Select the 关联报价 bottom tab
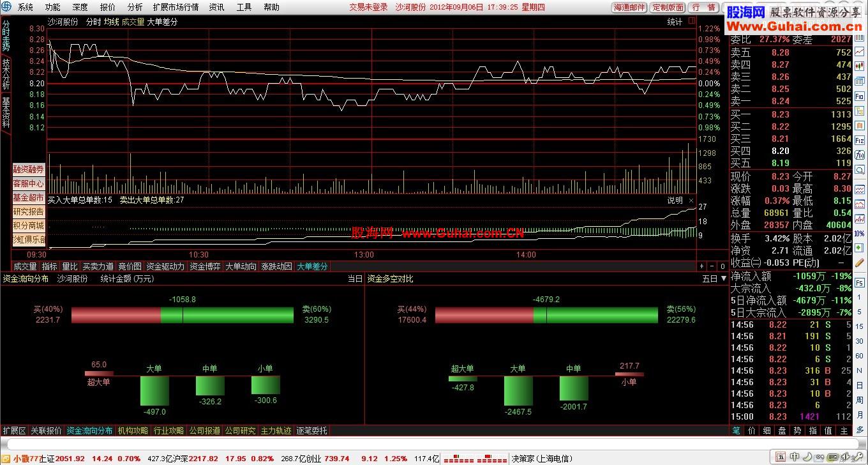 click(47, 431)
